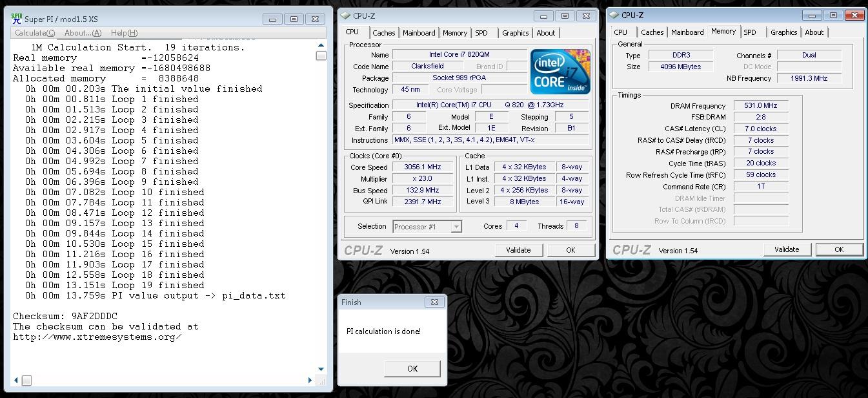The image size is (868, 398).
Task: Open the Calculate menu in Super PI
Action: point(35,33)
